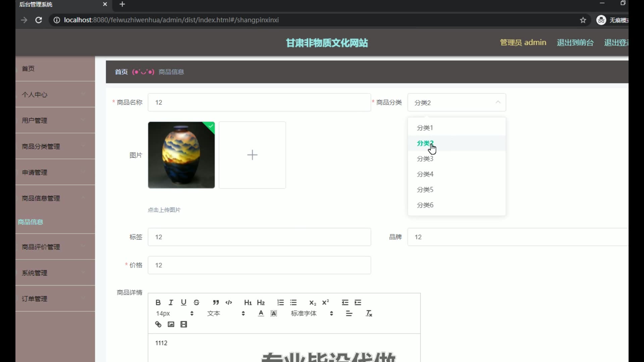
Task: Click the strikethrough icon
Action: pyautogui.click(x=197, y=302)
